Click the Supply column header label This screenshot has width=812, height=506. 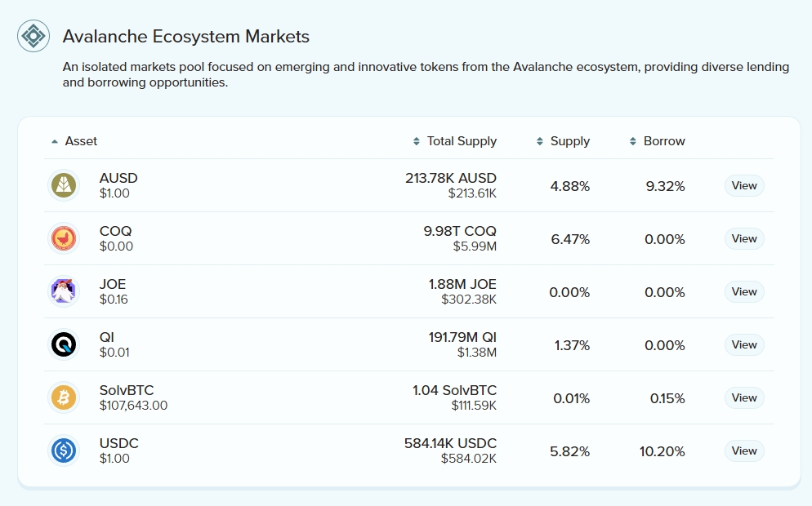coord(569,141)
